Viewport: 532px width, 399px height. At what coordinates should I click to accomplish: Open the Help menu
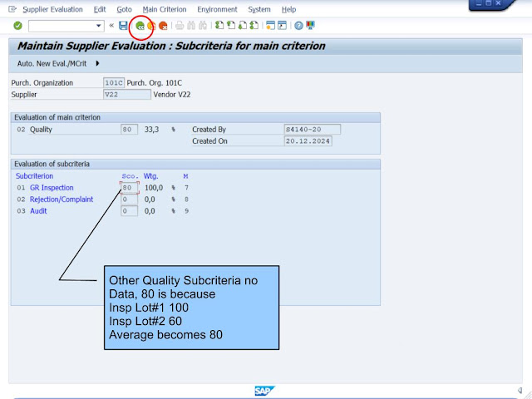pyautogui.click(x=288, y=9)
